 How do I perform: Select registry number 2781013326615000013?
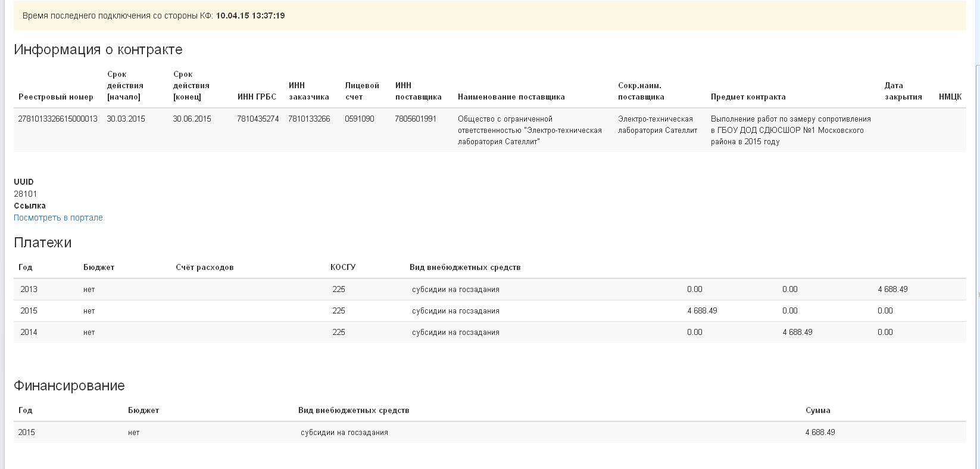tap(58, 119)
